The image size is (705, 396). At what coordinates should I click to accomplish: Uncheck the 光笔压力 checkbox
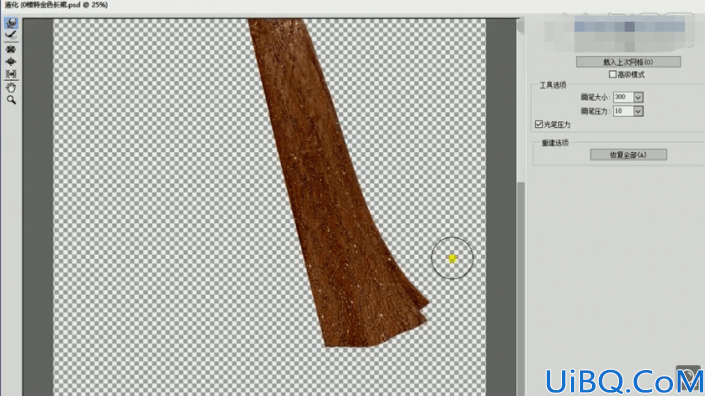[539, 124]
